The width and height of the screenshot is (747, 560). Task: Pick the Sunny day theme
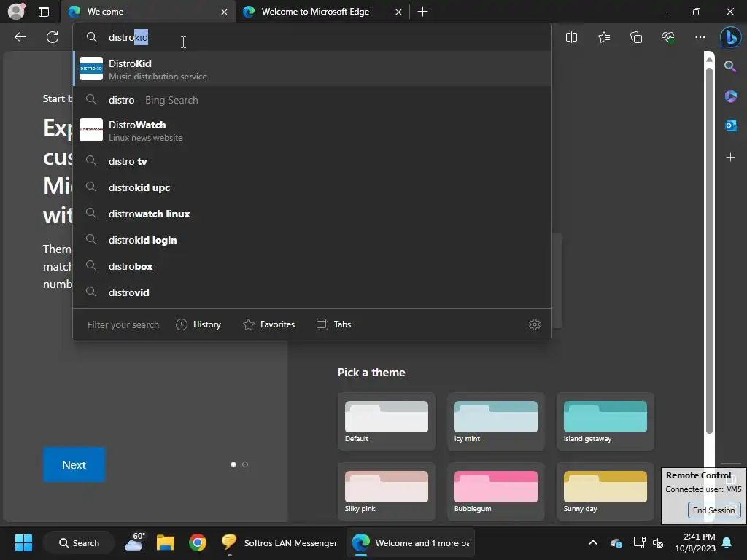[605, 491]
